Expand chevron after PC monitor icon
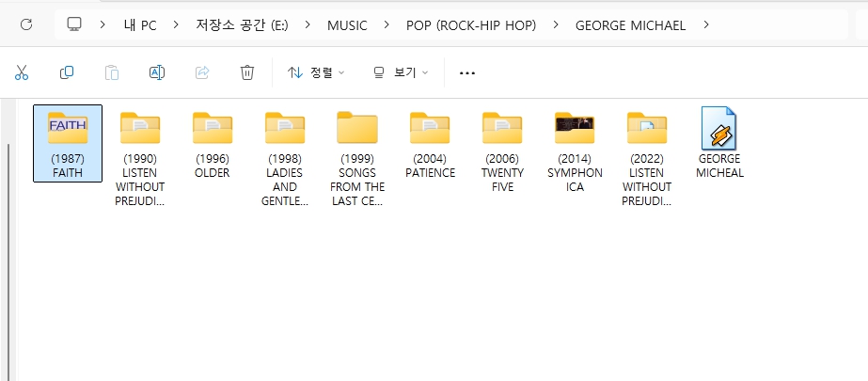 coord(103,24)
